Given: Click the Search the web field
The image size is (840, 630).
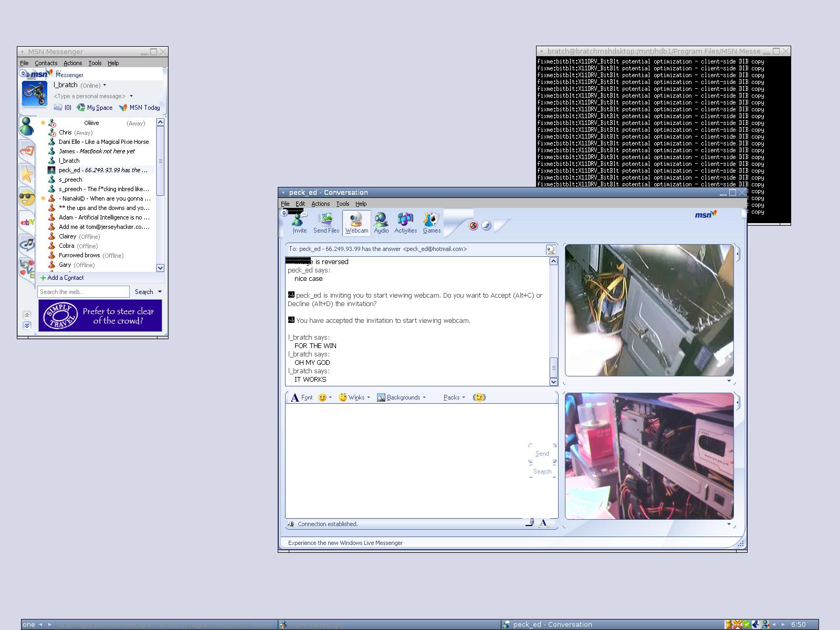Looking at the screenshot, I should click(83, 292).
